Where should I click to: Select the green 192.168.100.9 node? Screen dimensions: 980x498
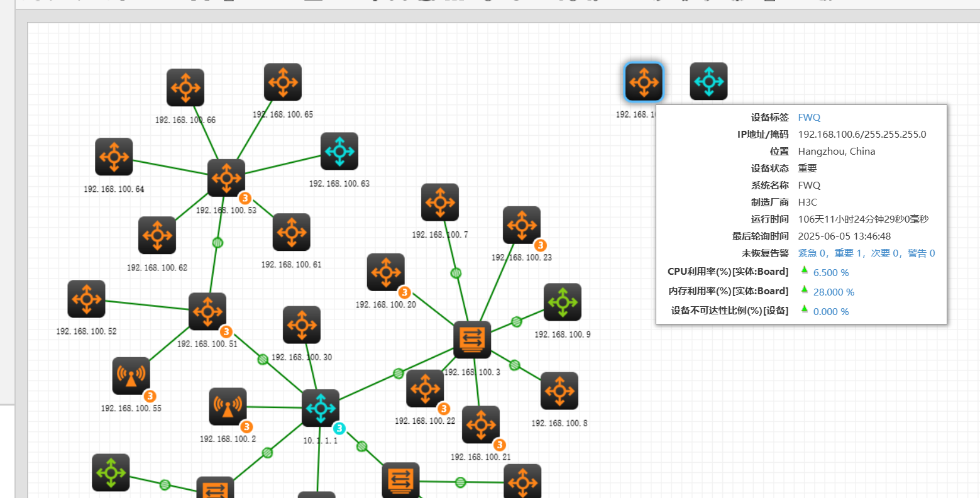point(563,302)
